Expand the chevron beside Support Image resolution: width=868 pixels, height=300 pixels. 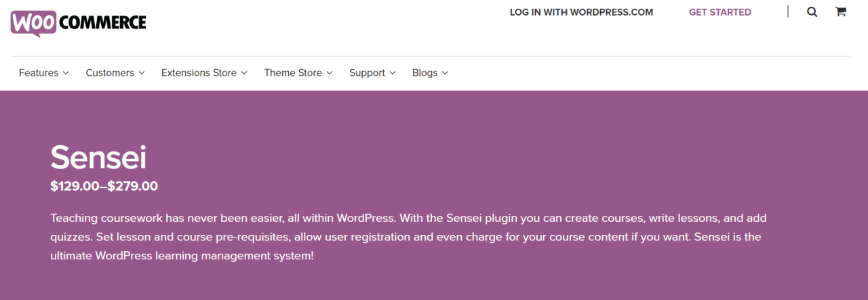[x=393, y=73]
